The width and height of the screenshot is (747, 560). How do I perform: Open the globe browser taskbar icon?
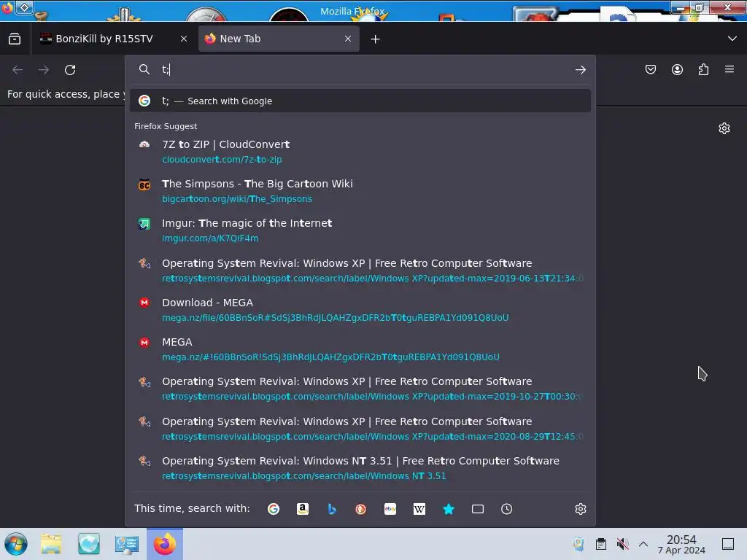[88, 544]
